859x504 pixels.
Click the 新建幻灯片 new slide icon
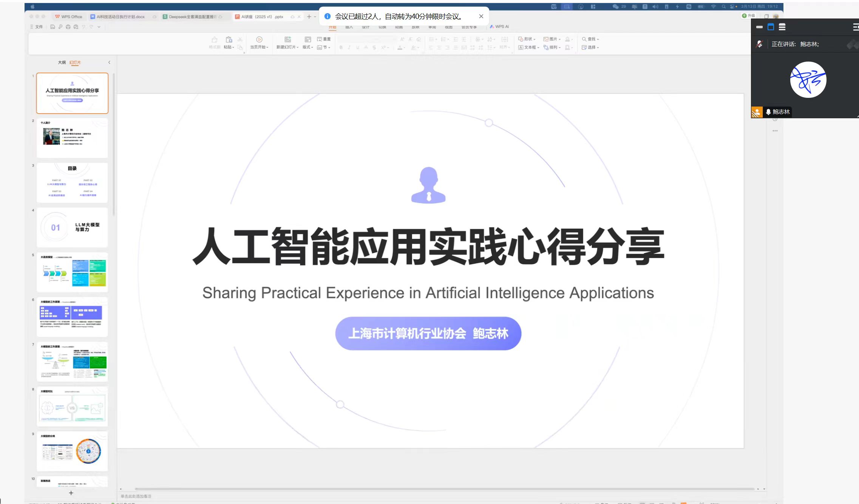(287, 40)
